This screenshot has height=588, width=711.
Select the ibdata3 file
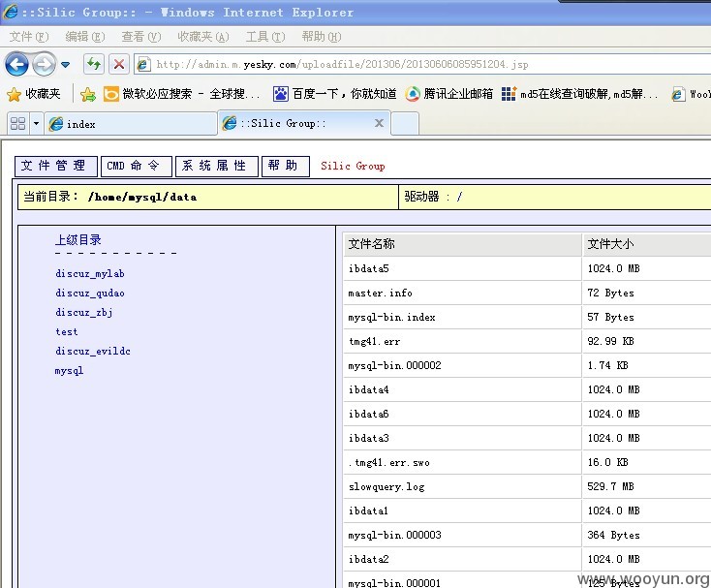pos(368,438)
